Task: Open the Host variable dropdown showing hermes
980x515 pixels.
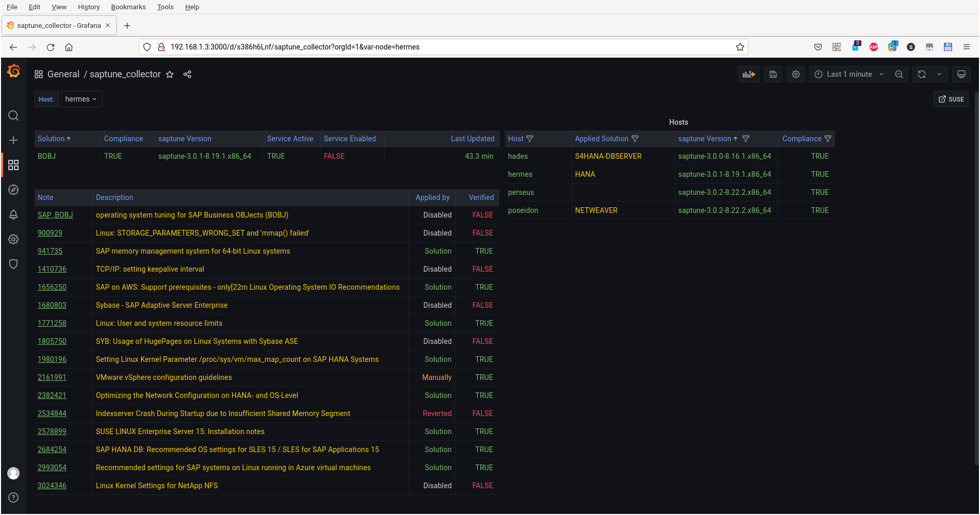Action: (81, 99)
